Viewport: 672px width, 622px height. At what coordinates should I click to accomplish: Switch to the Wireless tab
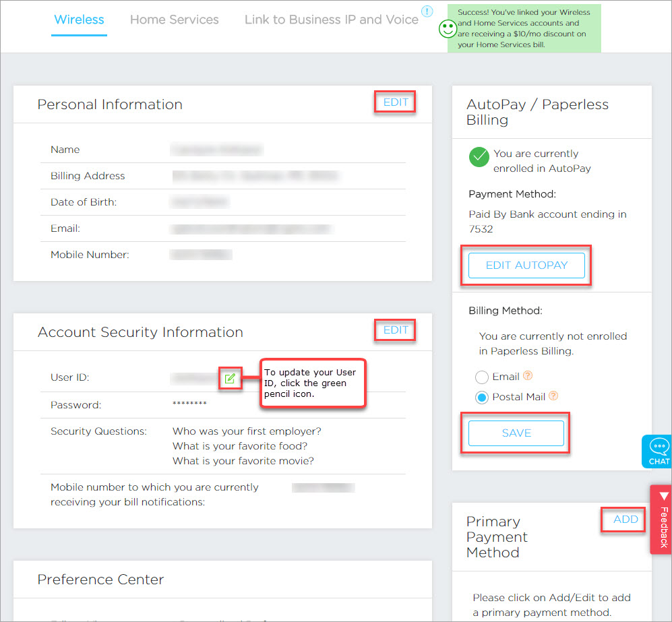coord(79,20)
